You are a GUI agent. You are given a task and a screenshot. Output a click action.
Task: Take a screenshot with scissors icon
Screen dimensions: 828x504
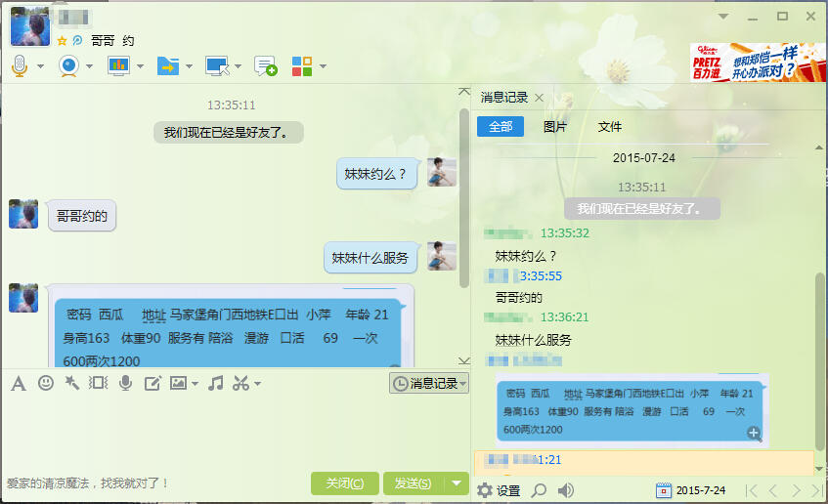[x=240, y=383]
